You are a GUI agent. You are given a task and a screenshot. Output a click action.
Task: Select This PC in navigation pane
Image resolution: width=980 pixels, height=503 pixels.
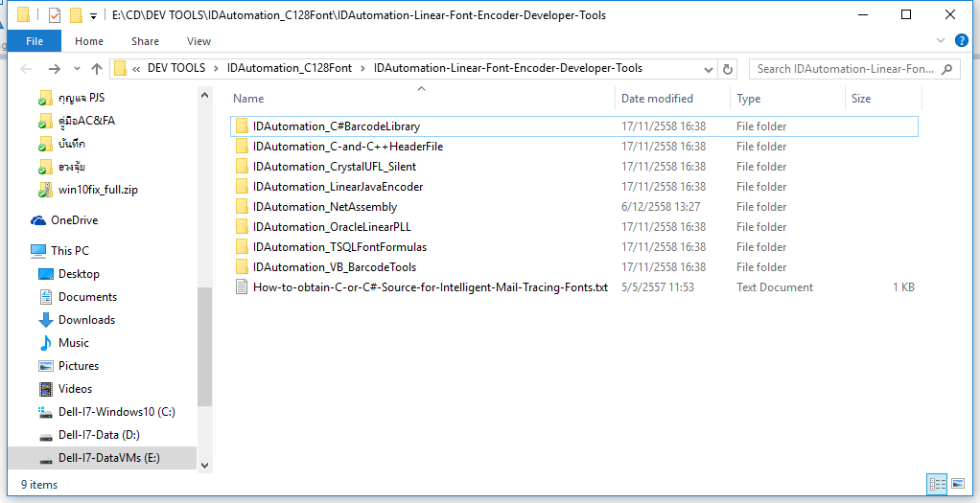coord(69,251)
